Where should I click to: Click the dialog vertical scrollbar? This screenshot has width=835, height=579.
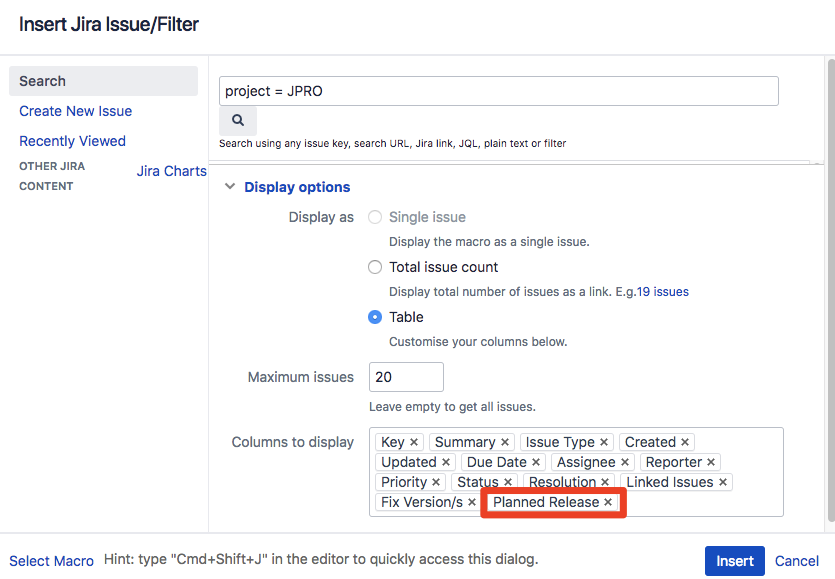831,288
